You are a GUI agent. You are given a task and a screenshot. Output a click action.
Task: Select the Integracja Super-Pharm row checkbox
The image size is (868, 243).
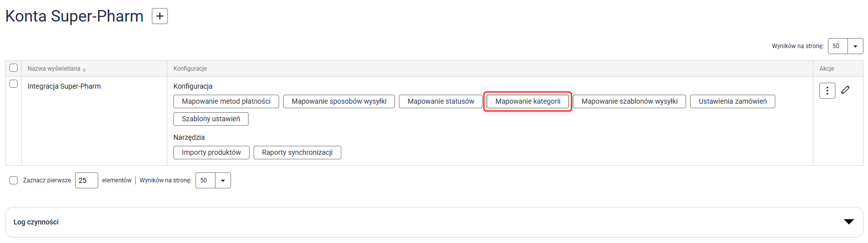(14, 84)
